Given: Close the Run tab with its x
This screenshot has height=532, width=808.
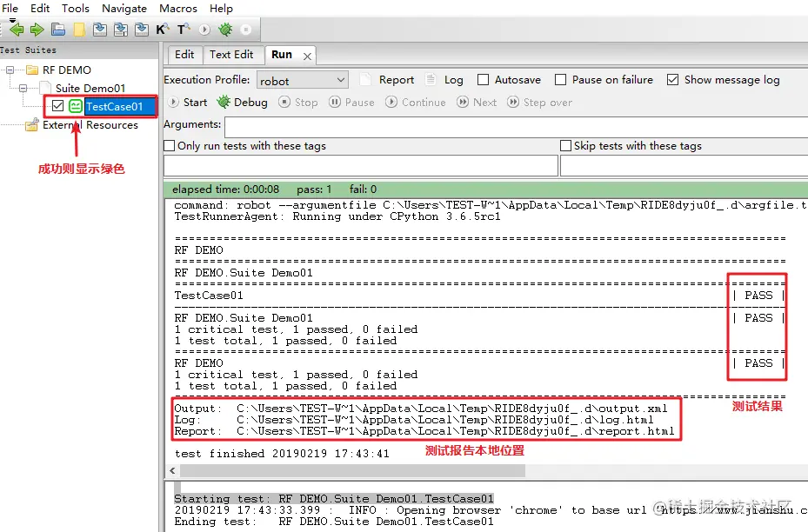Looking at the screenshot, I should pyautogui.click(x=307, y=57).
